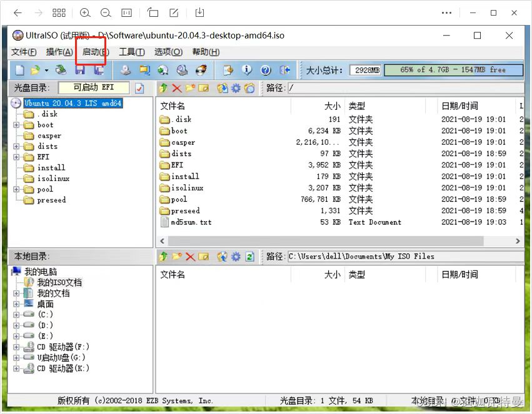Click the 大小 column header in disc file list
The image size is (532, 414).
point(332,106)
